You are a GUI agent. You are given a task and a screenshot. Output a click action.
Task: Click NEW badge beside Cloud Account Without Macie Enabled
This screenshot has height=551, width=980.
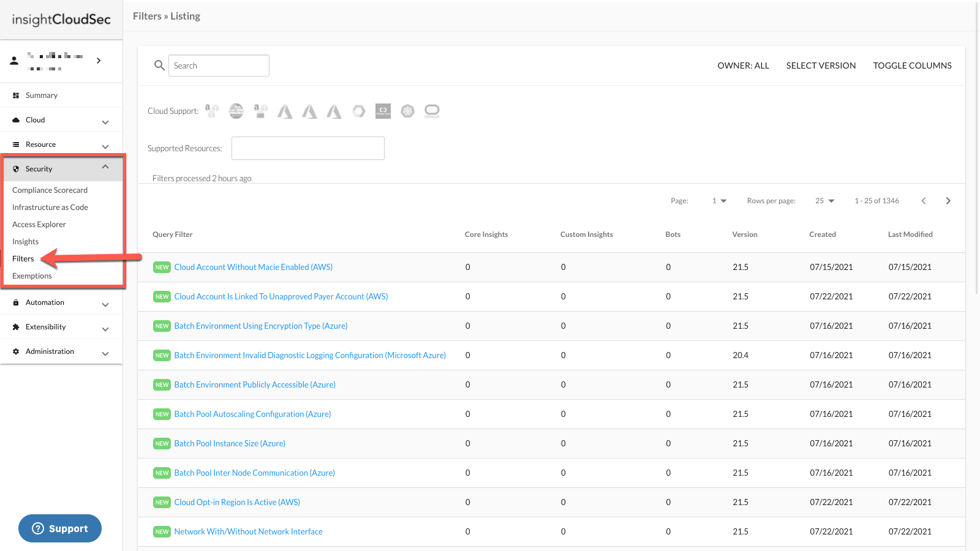(162, 267)
